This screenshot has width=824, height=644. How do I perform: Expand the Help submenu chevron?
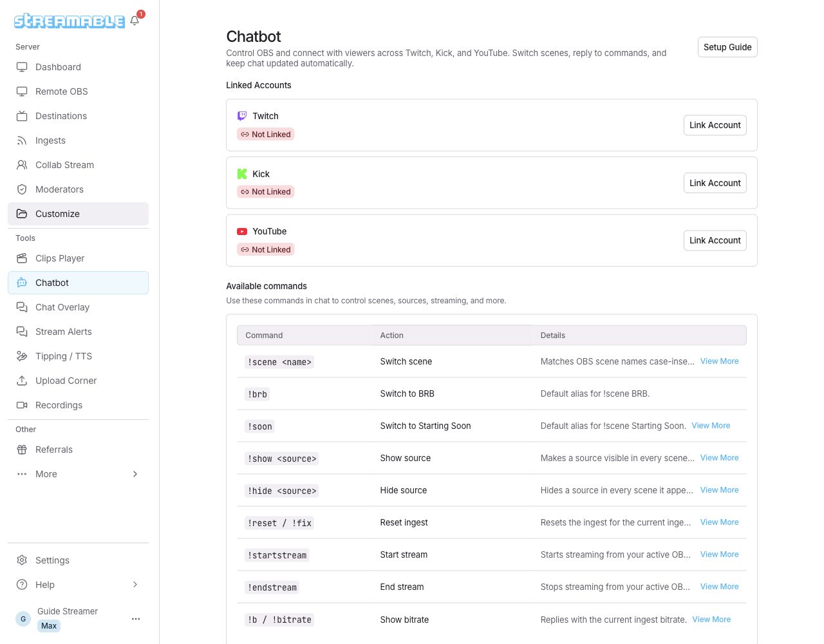click(x=135, y=585)
